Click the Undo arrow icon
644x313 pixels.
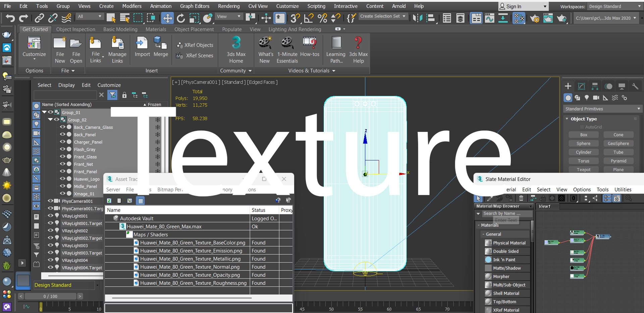10,18
